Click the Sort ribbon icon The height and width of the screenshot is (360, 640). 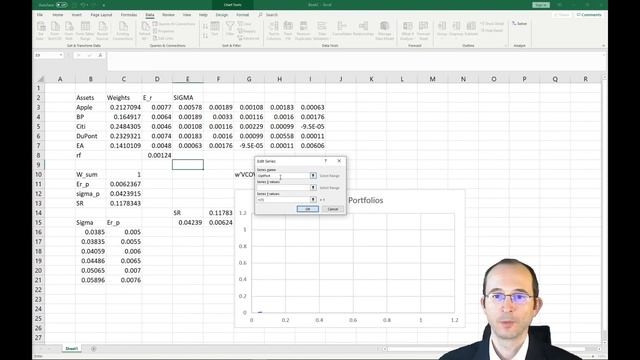(215, 29)
